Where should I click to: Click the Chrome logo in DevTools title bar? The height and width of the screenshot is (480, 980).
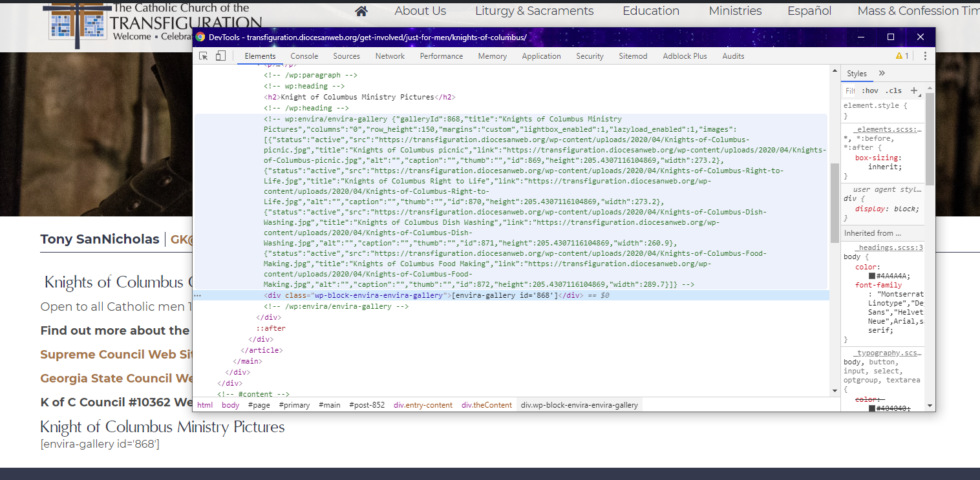(x=200, y=37)
